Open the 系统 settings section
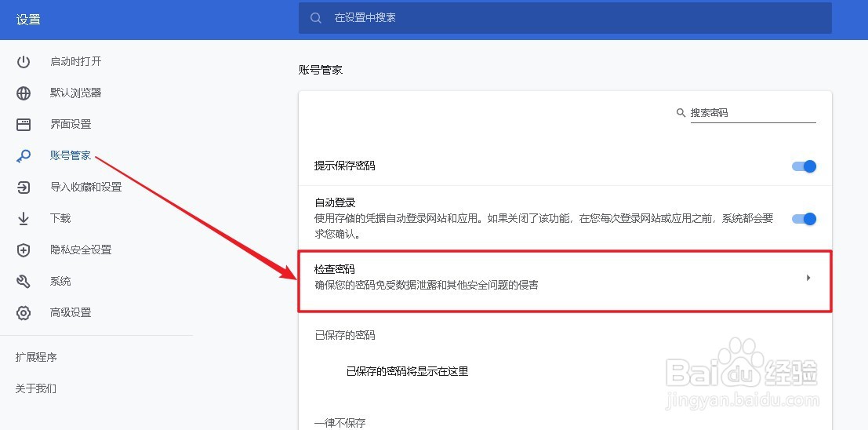868x430 pixels. click(60, 282)
